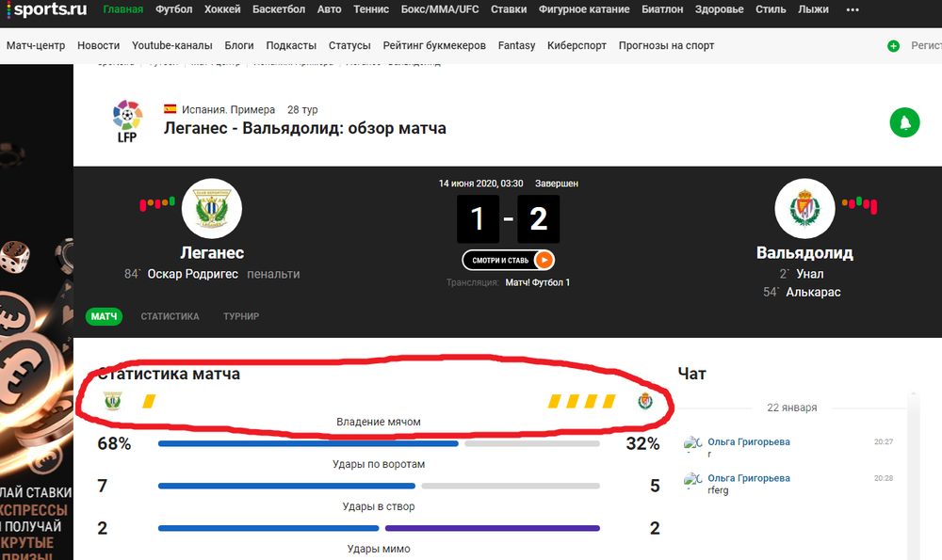Viewport: 942px width, 560px height.
Task: Open Стиль section in top menu
Action: [x=771, y=9]
